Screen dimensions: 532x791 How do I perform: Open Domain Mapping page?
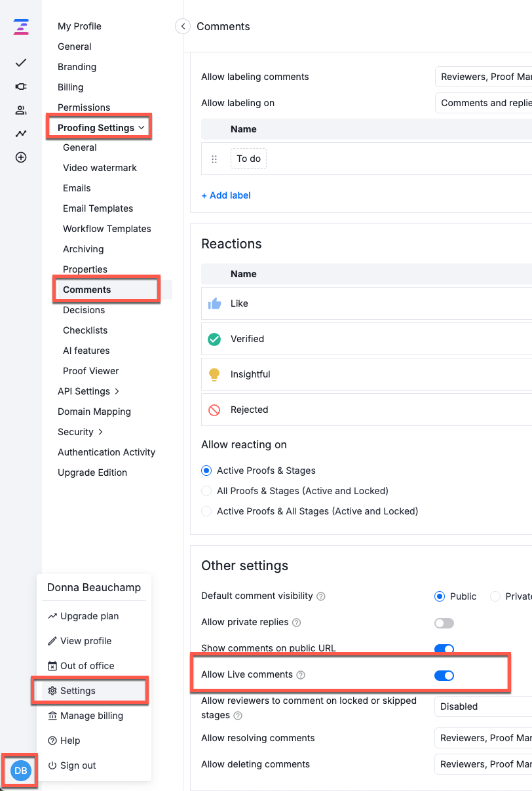pos(94,412)
